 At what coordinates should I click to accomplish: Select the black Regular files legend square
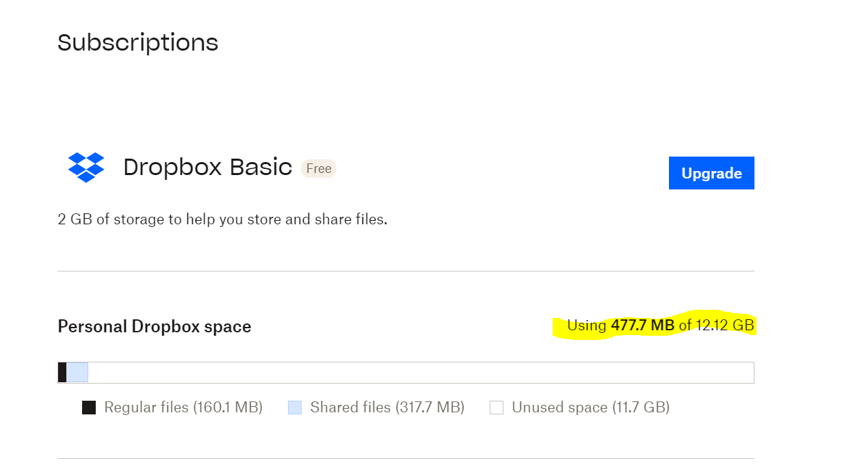click(88, 407)
